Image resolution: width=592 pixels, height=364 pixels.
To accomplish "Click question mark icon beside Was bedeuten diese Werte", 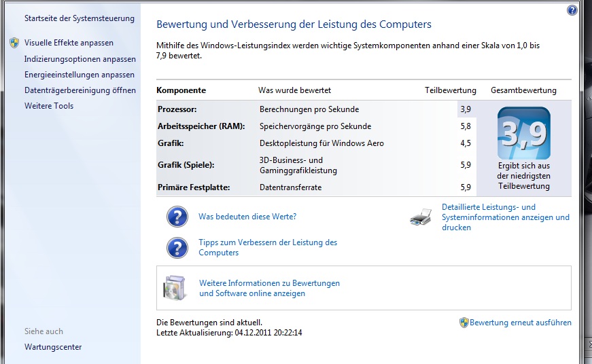I will (177, 217).
